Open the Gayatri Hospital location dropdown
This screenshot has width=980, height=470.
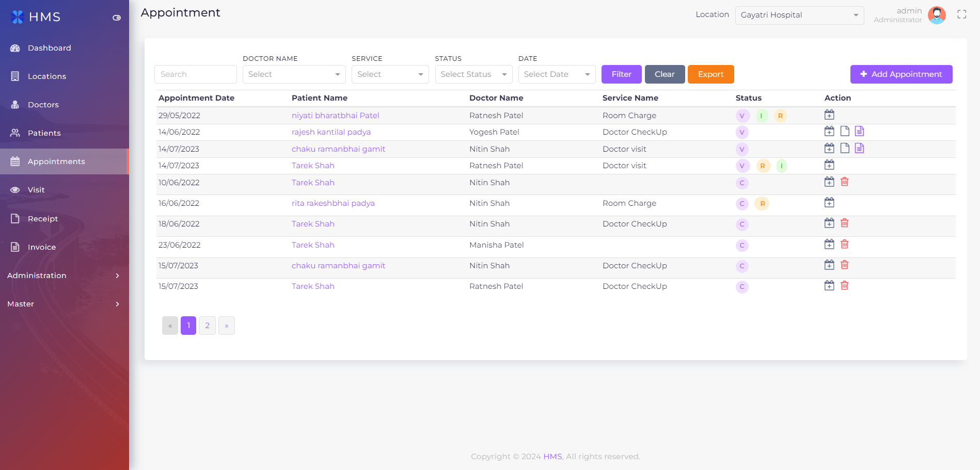[x=799, y=15]
